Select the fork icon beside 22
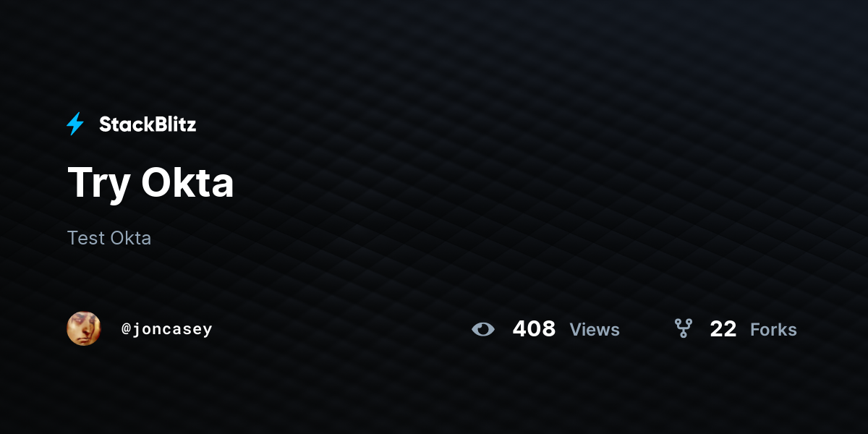 [684, 329]
